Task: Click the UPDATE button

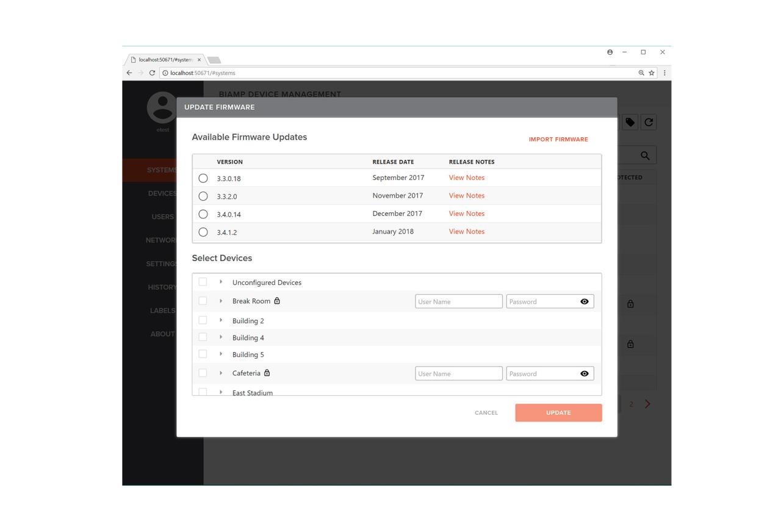Action: 558,412
